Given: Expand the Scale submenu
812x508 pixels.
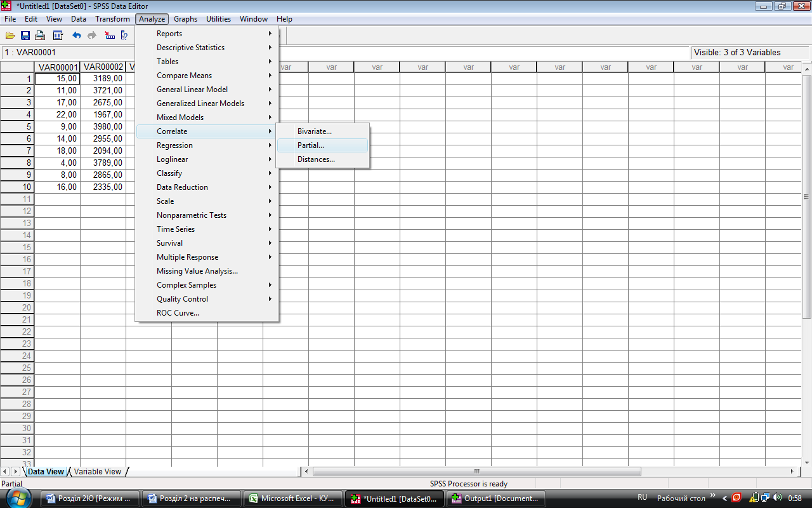Looking at the screenshot, I should (x=207, y=201).
